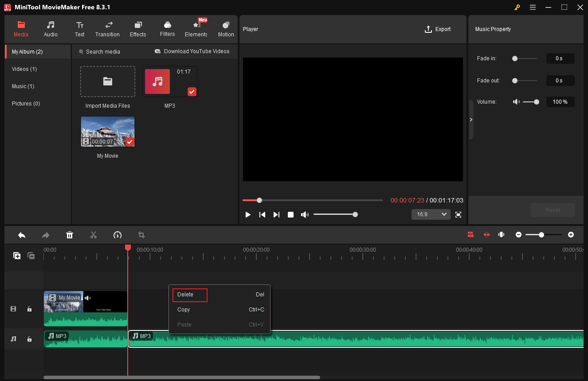Select the Undo icon above the timeline
This screenshot has height=381, width=588.
[x=22, y=235]
